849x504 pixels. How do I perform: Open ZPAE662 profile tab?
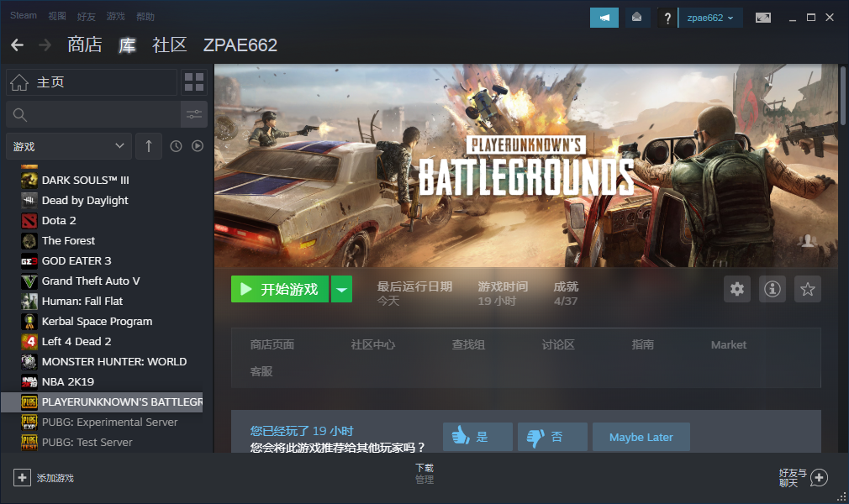pyautogui.click(x=240, y=45)
